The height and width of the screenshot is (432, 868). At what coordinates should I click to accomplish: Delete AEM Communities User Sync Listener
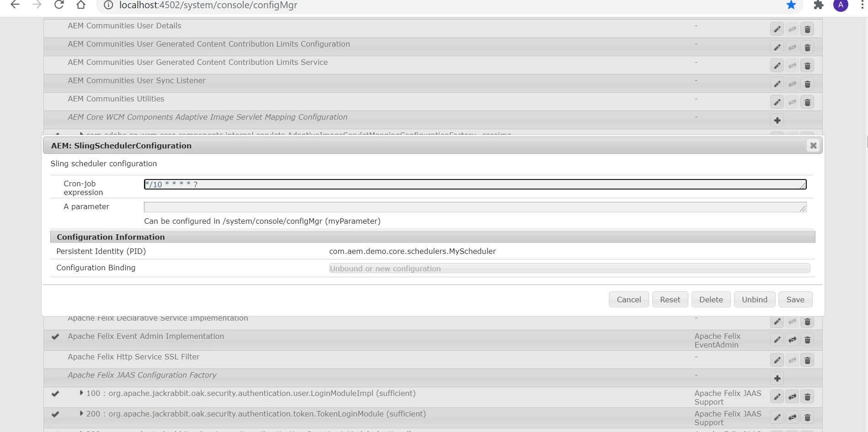tap(807, 84)
